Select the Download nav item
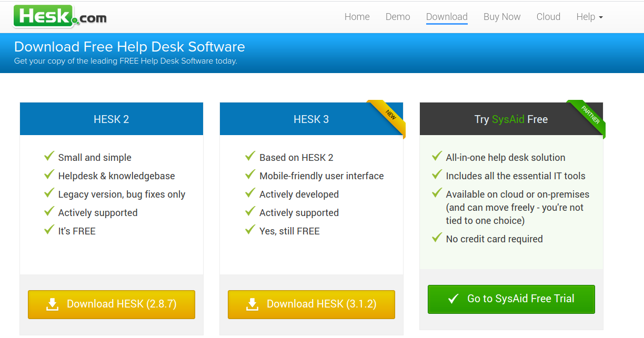Screen dimensions: 644x338 447,17
